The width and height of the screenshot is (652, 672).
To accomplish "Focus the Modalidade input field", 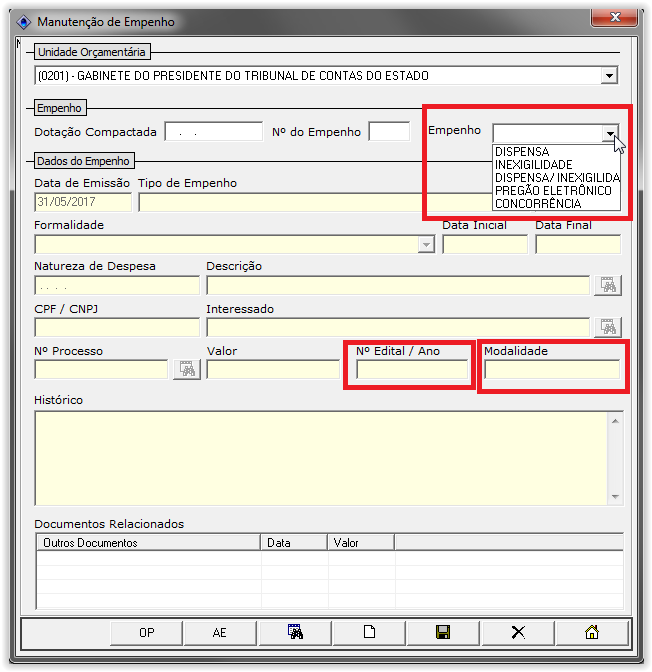I will point(551,370).
